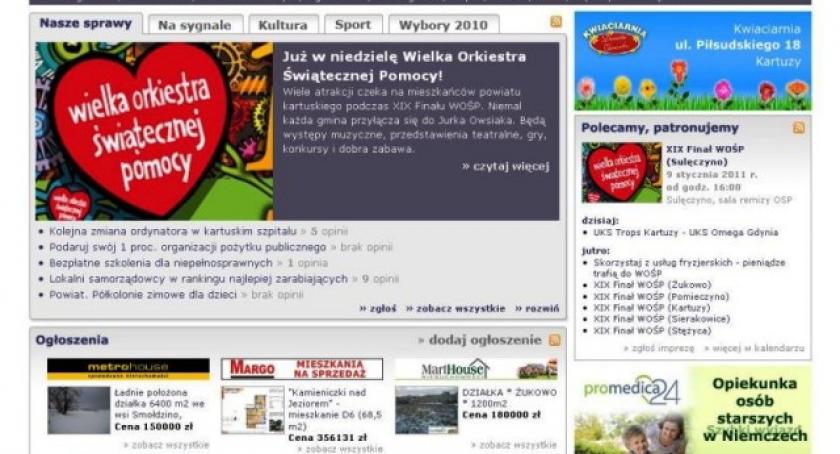Open the large WOŚP heart image
The width and height of the screenshot is (840, 454).
(x=154, y=131)
